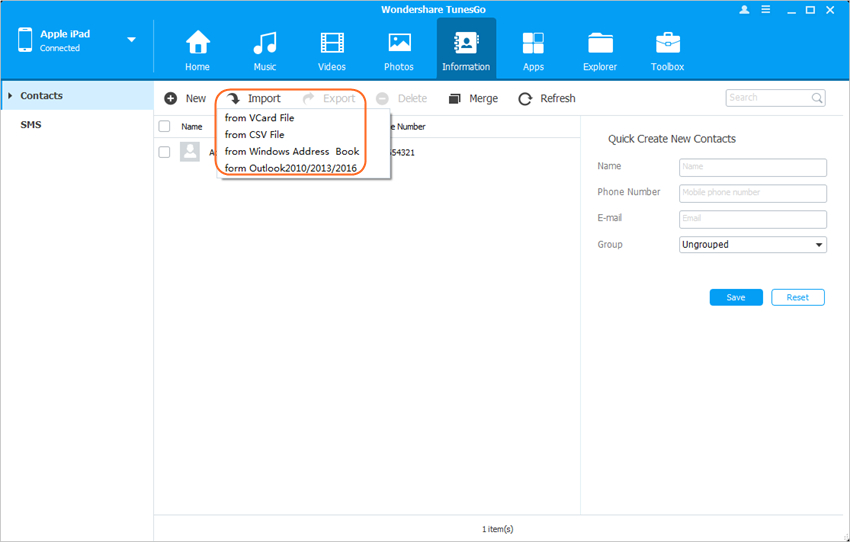Open the Ungrouped group dropdown
850x542 pixels.
pos(752,245)
